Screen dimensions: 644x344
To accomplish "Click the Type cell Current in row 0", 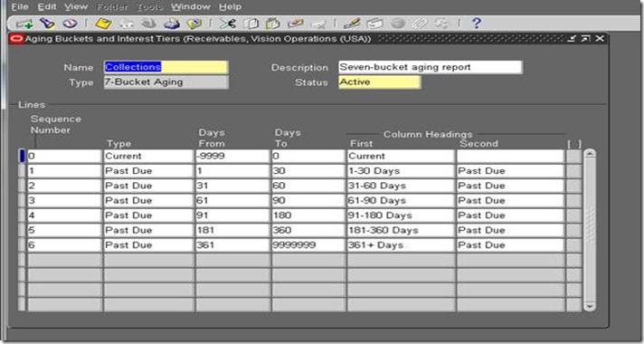I will [148, 157].
